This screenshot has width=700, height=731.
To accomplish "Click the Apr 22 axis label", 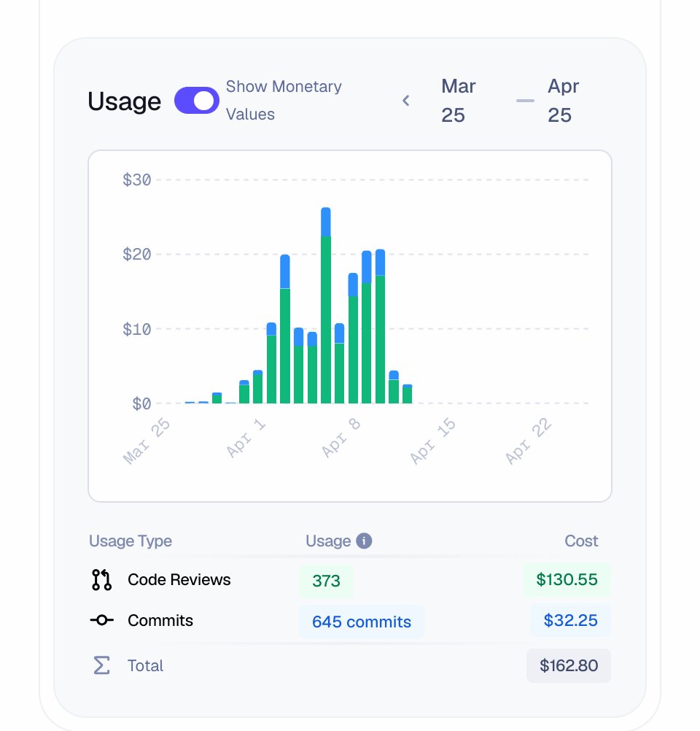I will click(529, 441).
